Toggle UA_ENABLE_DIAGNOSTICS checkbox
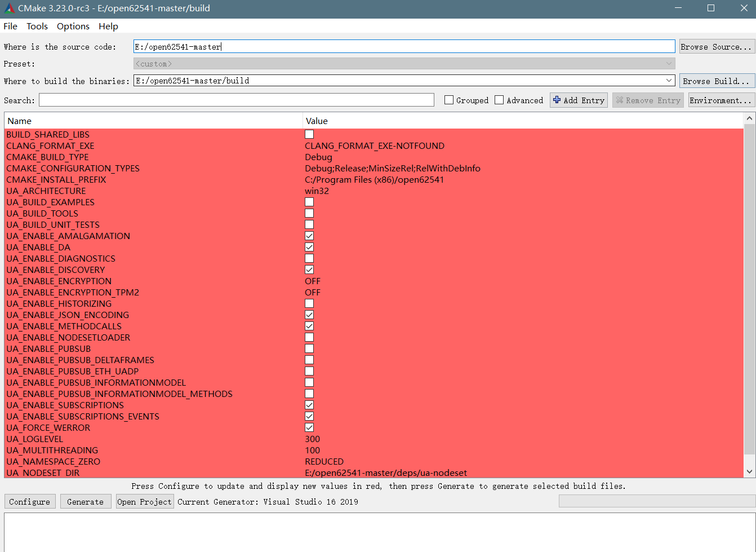 pyautogui.click(x=309, y=258)
